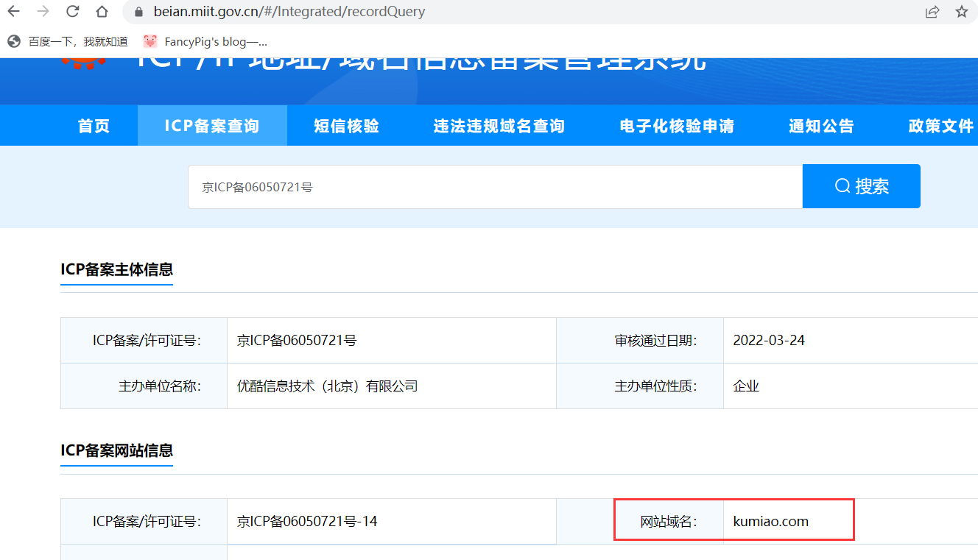Open the 短信核验 menu item
The width and height of the screenshot is (978, 560).
coord(346,126)
